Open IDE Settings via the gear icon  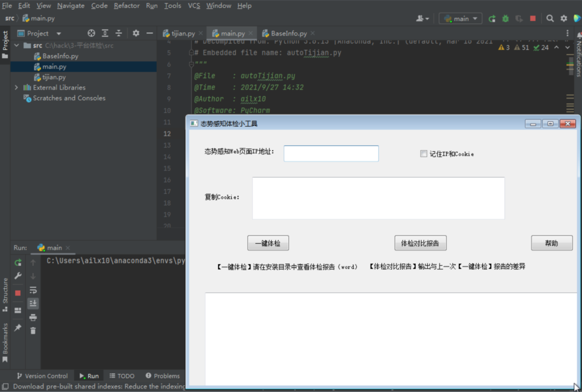click(564, 18)
